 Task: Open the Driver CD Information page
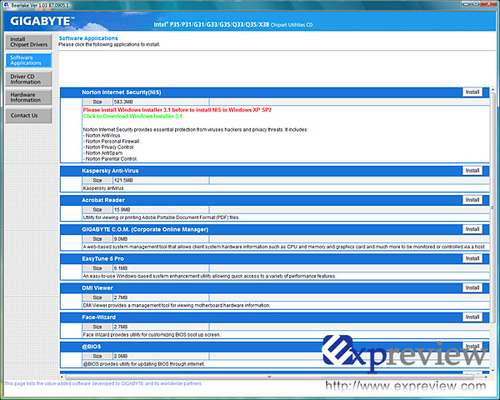pyautogui.click(x=29, y=79)
